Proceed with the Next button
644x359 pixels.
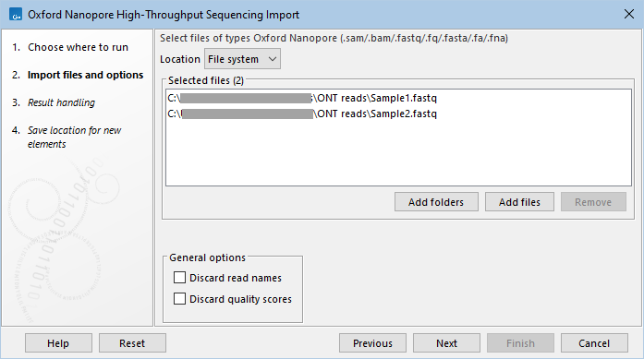pos(446,343)
